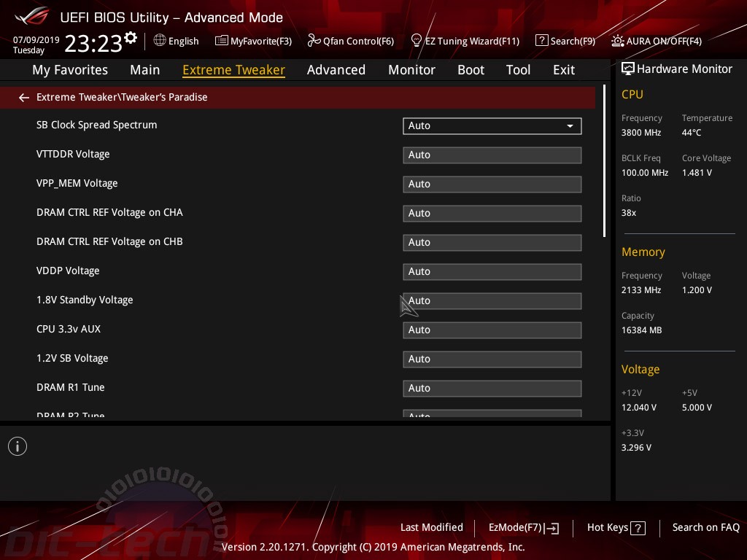747x560 pixels.
Task: Switch to the Boot tab
Action: 471,70
